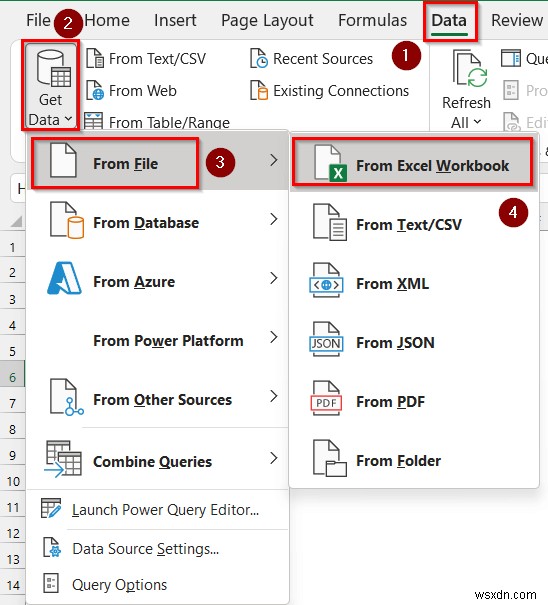
Task: Select the From Power Platform menu item
Action: coord(157,341)
